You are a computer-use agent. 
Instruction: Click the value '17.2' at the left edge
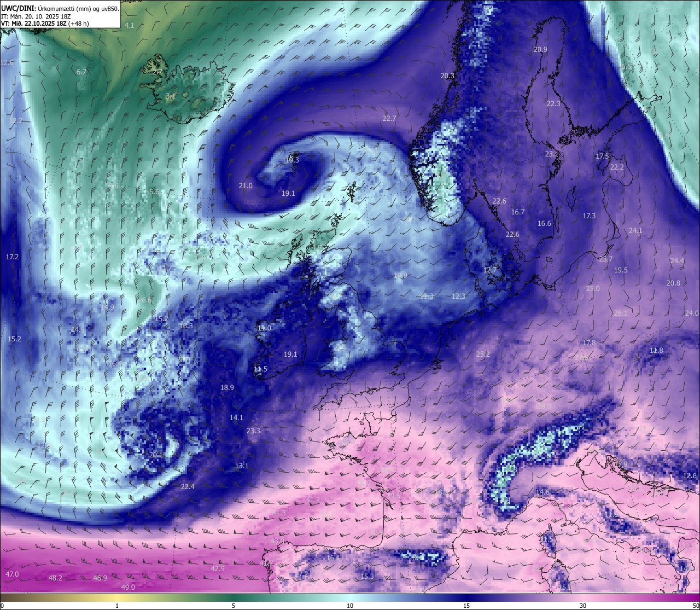click(12, 257)
